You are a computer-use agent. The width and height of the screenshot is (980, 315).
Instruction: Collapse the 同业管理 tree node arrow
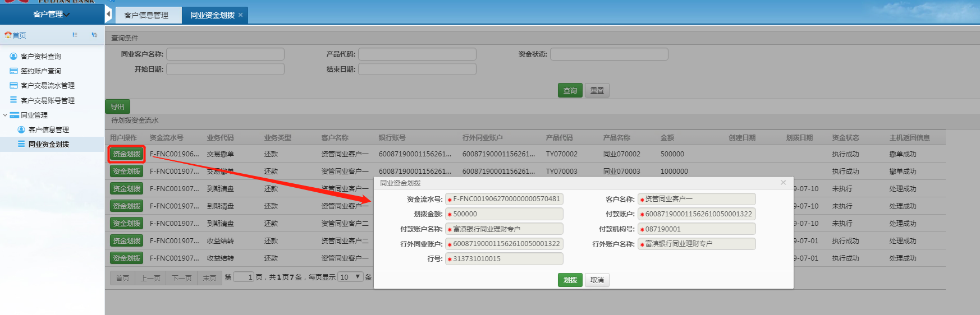[5, 115]
